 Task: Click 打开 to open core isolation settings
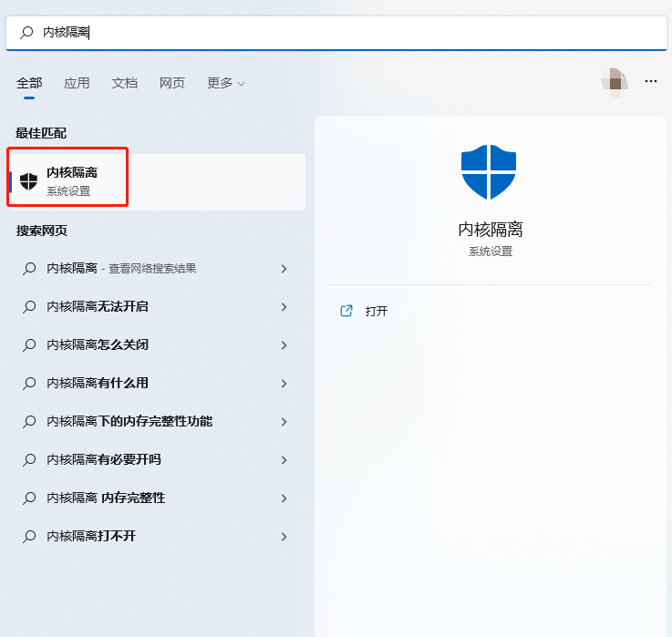(377, 311)
